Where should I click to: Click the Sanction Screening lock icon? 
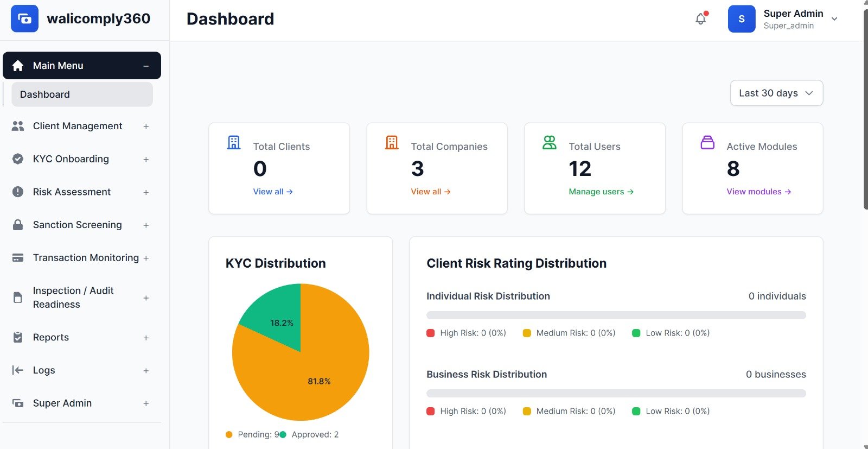click(18, 225)
